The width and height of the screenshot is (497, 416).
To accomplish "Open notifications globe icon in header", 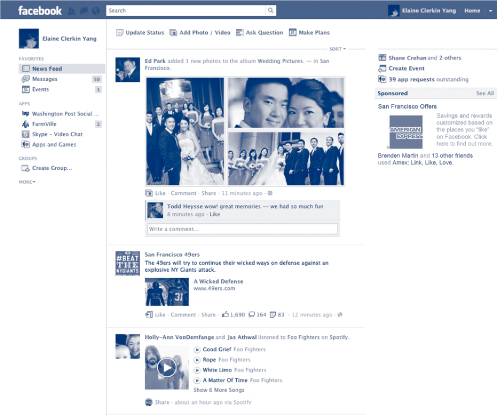I will pos(96,11).
